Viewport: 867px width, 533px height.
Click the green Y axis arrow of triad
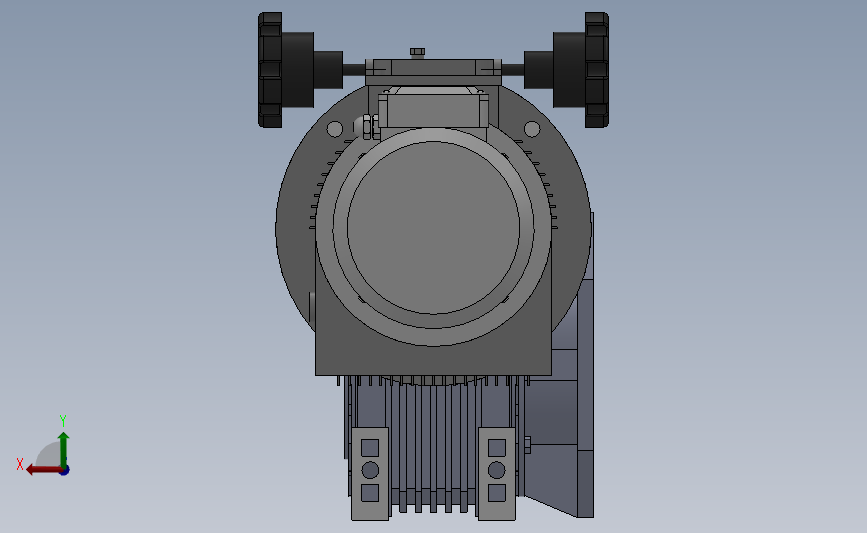point(64,449)
